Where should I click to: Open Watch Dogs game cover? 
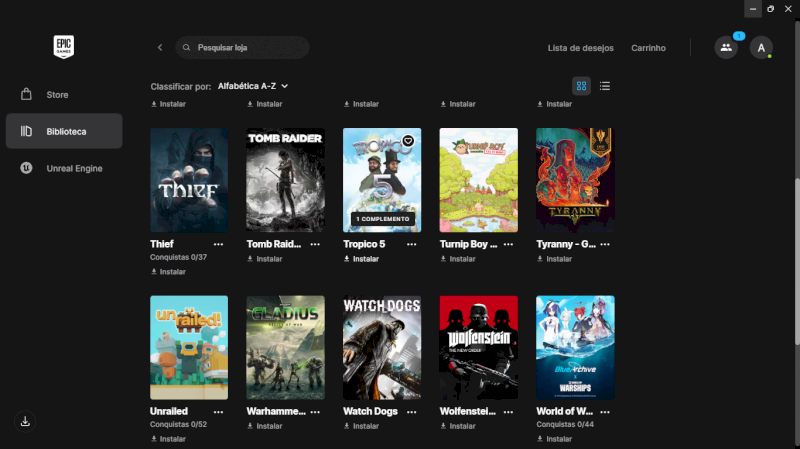pos(382,347)
